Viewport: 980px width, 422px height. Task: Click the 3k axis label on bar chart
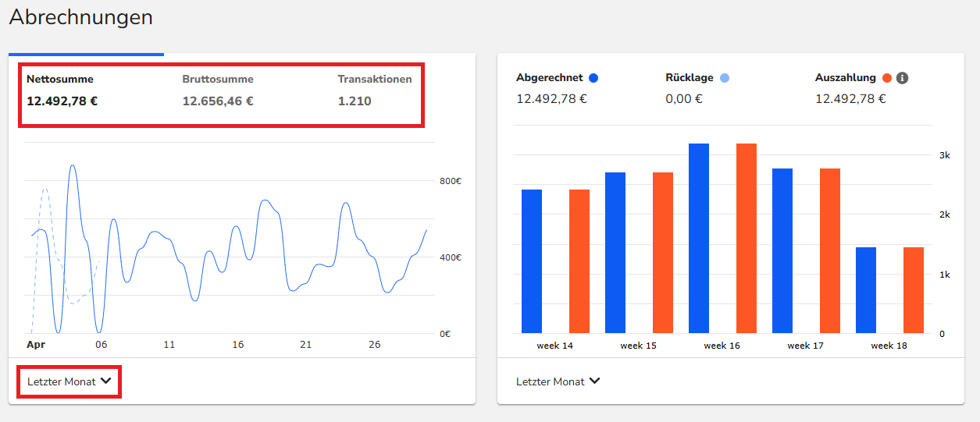coord(944,155)
